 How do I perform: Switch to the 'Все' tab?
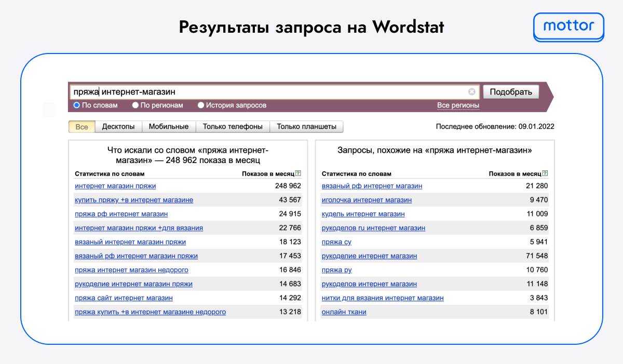click(x=82, y=127)
